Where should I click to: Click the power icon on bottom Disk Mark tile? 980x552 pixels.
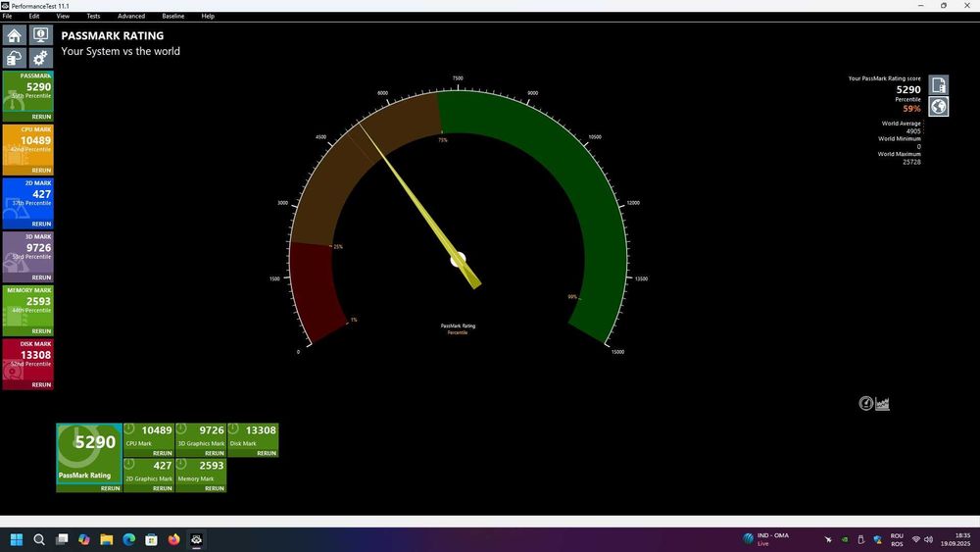[x=233, y=428]
